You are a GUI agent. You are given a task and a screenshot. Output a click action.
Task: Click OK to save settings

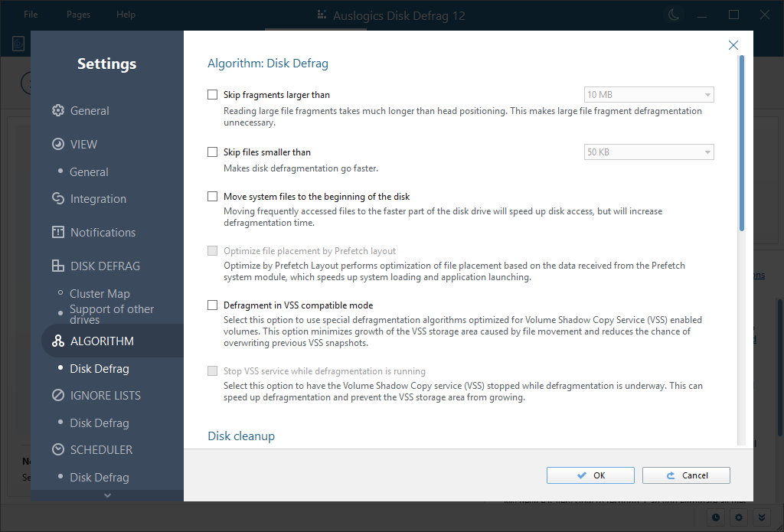(x=590, y=475)
